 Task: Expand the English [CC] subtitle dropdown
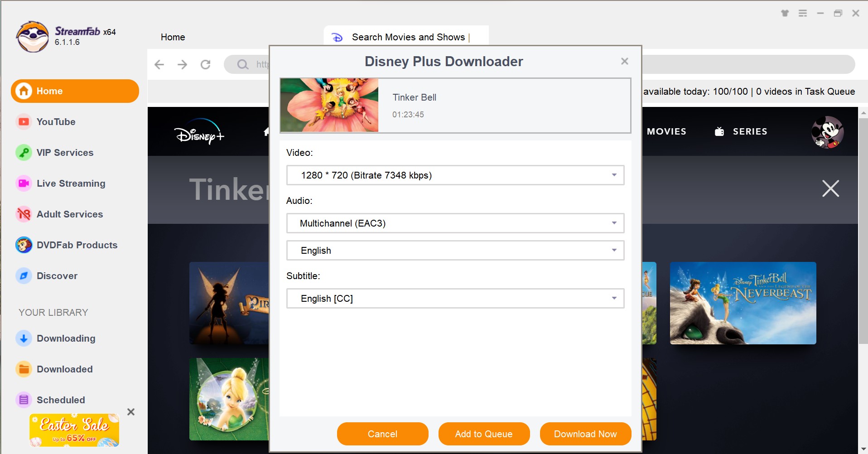pyautogui.click(x=455, y=299)
